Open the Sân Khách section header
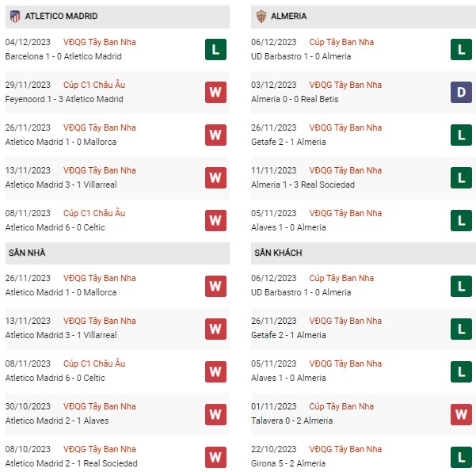 coord(364,253)
